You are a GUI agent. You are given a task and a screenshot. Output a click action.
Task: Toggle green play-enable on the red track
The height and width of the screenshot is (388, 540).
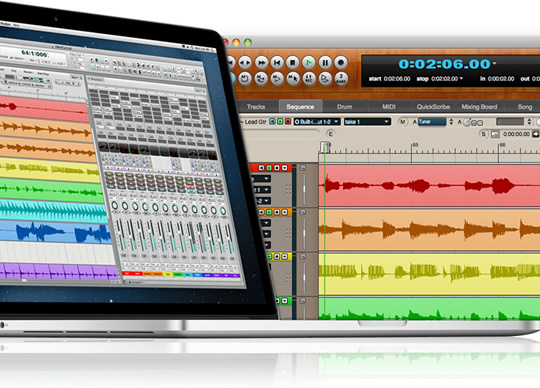pos(269,168)
